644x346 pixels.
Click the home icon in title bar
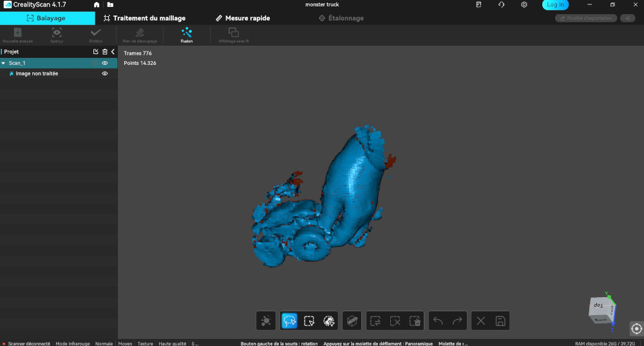coord(97,5)
